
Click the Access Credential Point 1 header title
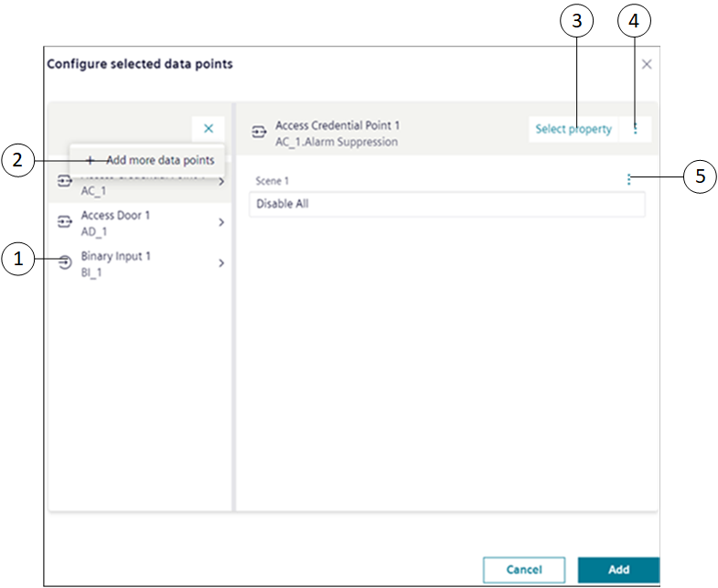coord(338,125)
